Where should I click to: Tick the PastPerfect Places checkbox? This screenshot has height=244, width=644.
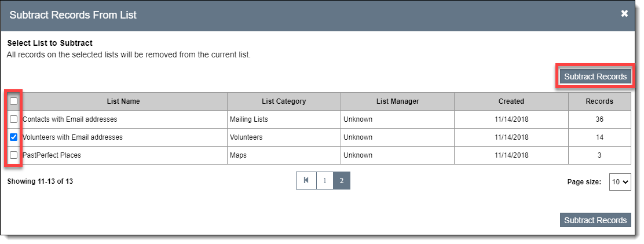[x=14, y=155]
